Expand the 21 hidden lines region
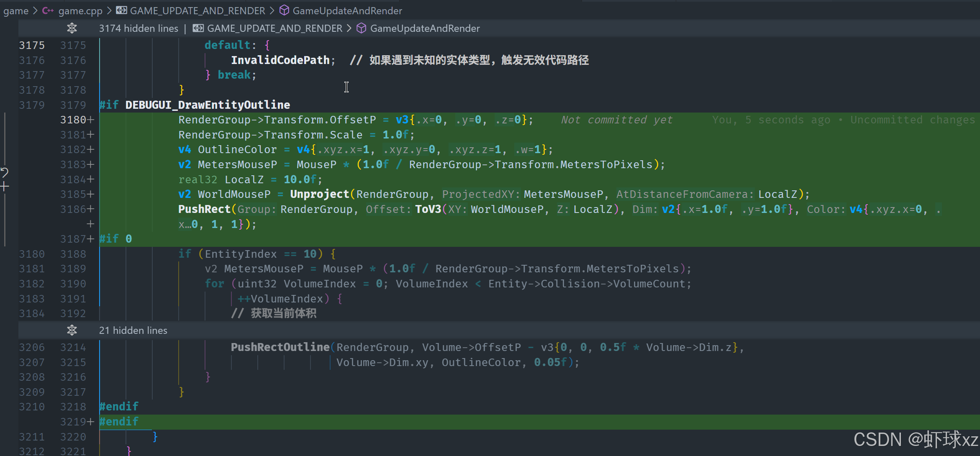 133,330
